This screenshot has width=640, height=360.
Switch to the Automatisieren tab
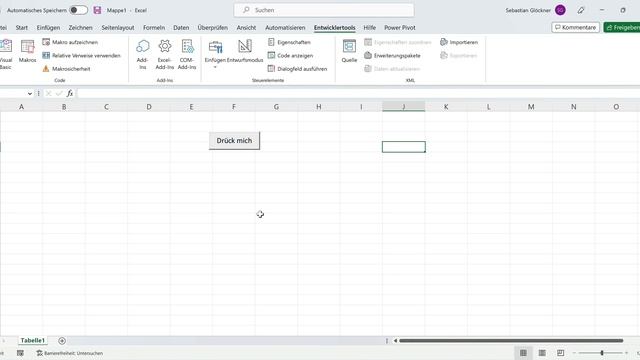point(285,28)
